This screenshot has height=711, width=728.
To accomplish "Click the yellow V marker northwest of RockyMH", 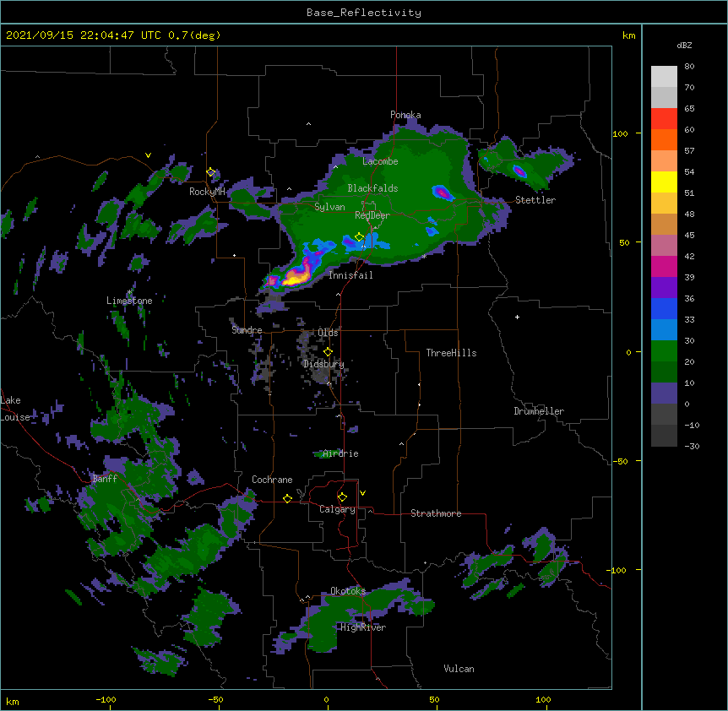I will [x=148, y=155].
